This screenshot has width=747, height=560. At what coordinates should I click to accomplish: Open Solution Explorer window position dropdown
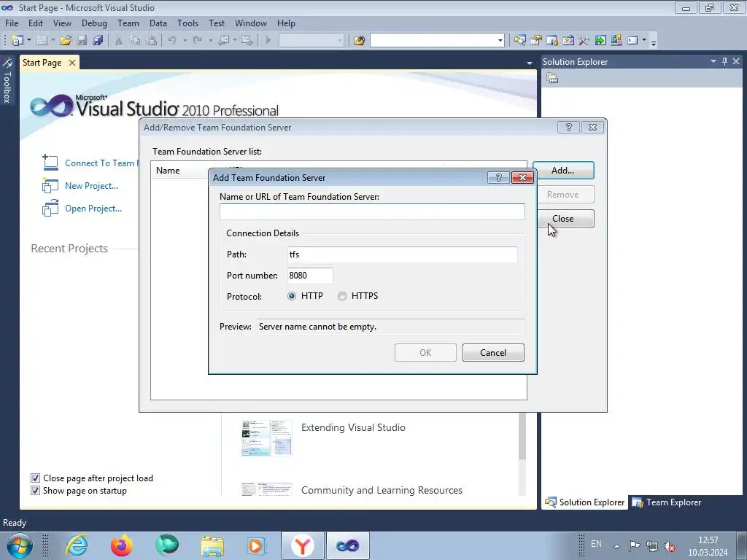(x=713, y=61)
